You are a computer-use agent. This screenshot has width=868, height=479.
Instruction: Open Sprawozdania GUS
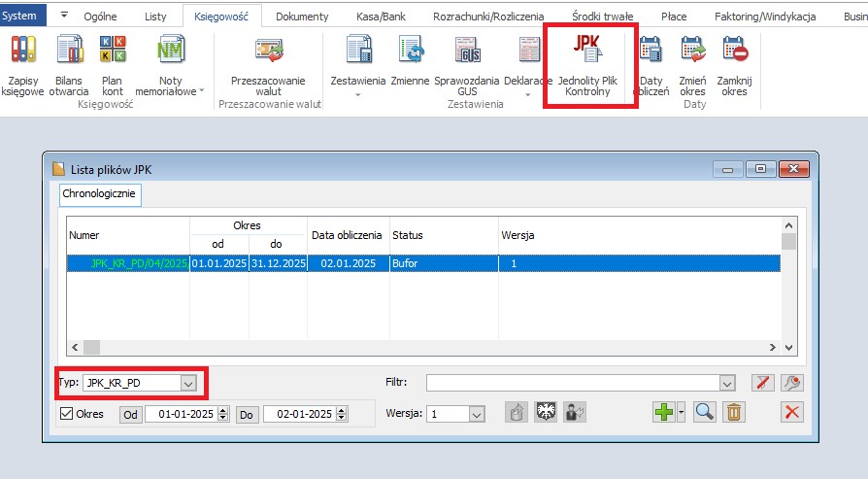[x=467, y=65]
